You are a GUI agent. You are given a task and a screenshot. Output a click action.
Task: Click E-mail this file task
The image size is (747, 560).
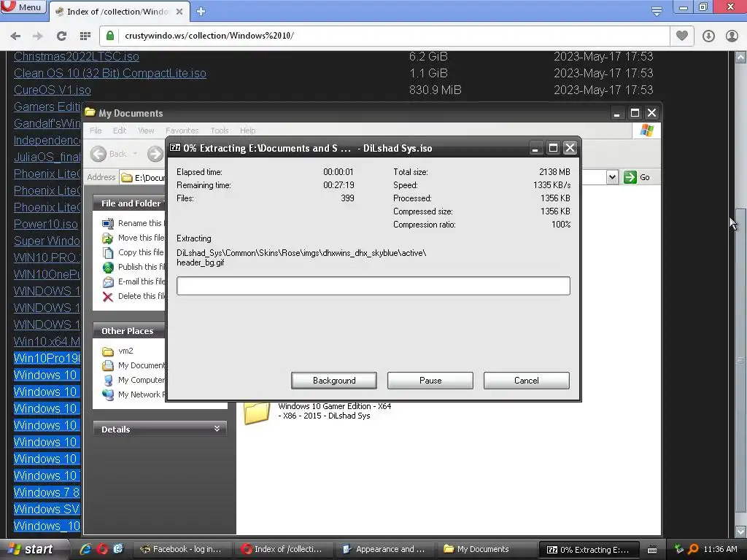(133, 281)
